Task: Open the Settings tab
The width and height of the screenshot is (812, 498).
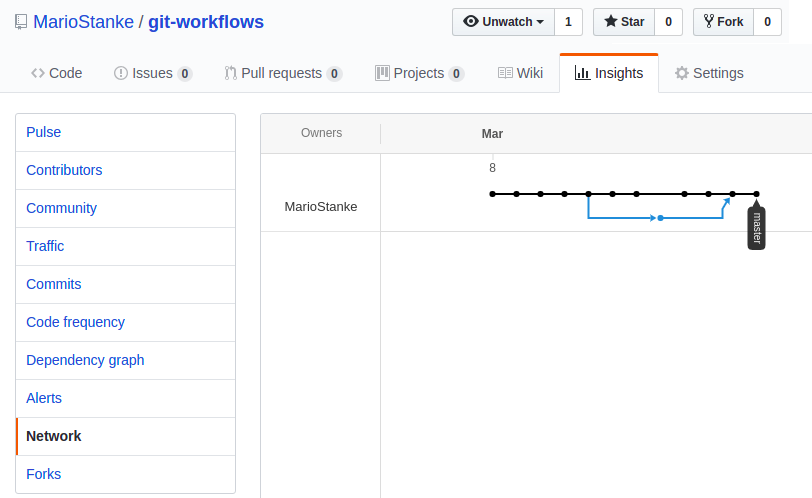Action: point(709,73)
